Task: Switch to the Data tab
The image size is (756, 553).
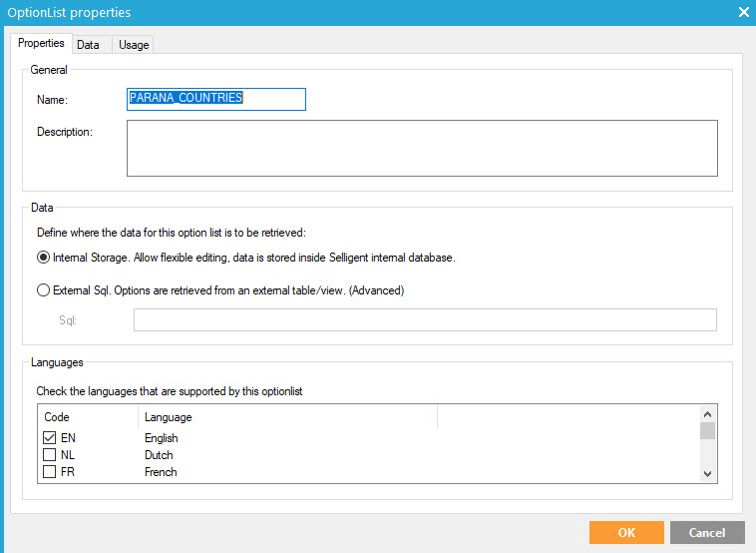Action: (88, 44)
